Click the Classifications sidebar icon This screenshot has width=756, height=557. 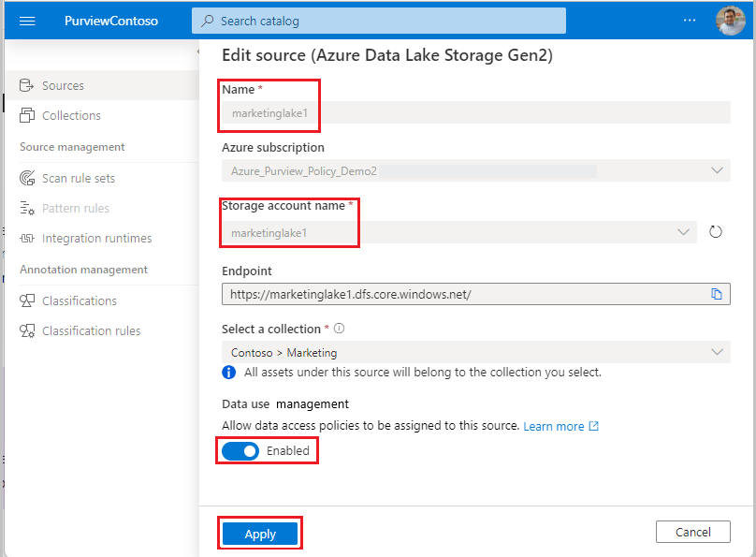tap(28, 300)
